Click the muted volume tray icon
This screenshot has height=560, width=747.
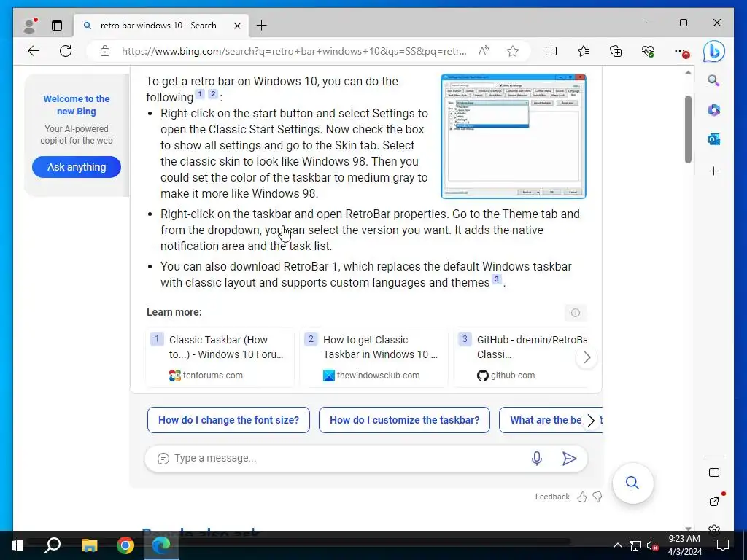tap(652, 545)
